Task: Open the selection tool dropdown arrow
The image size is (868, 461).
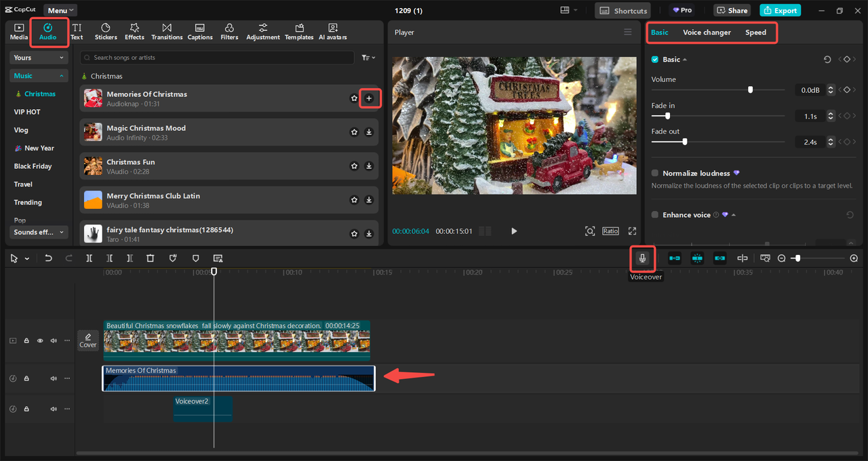Action: (x=27, y=258)
